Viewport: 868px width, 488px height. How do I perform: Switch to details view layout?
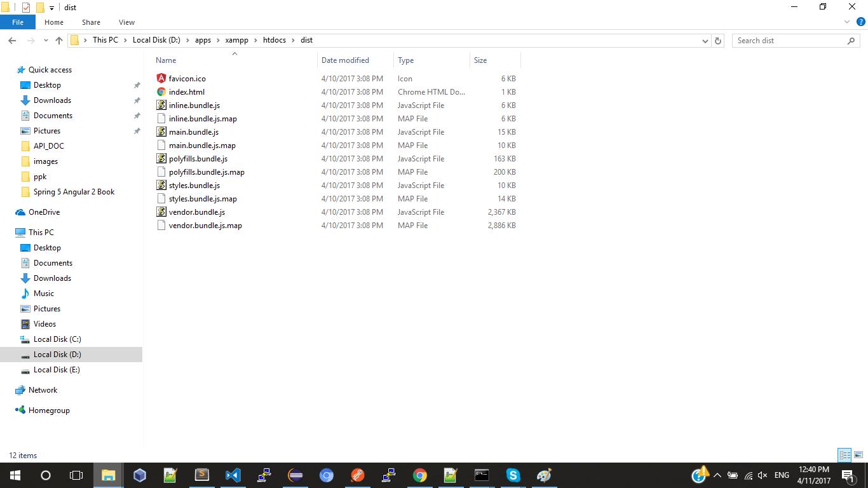[844, 455]
